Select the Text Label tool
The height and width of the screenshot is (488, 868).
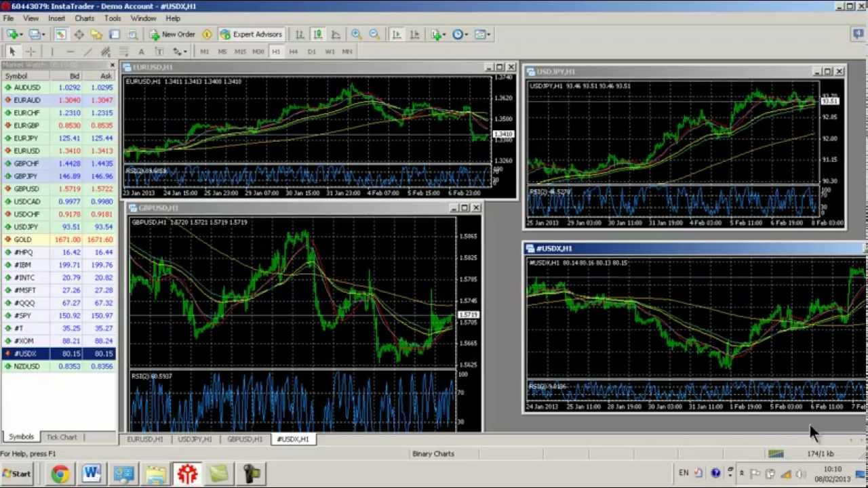tap(159, 52)
